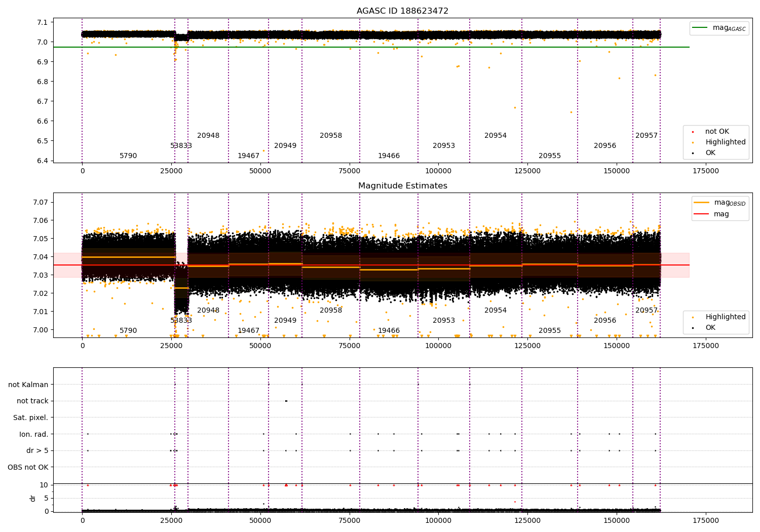Click the red 'mag' legend line
Screen dimensions: 760x532
click(702, 214)
